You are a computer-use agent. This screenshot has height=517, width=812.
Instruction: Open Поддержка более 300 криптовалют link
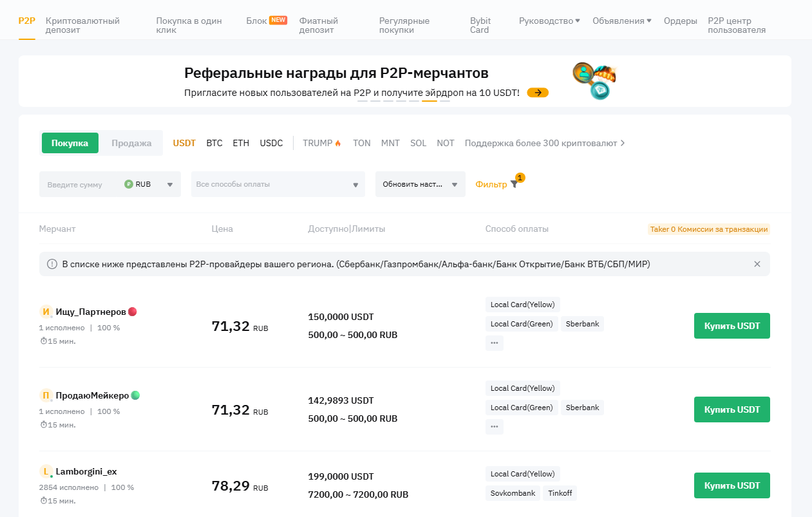click(x=545, y=143)
